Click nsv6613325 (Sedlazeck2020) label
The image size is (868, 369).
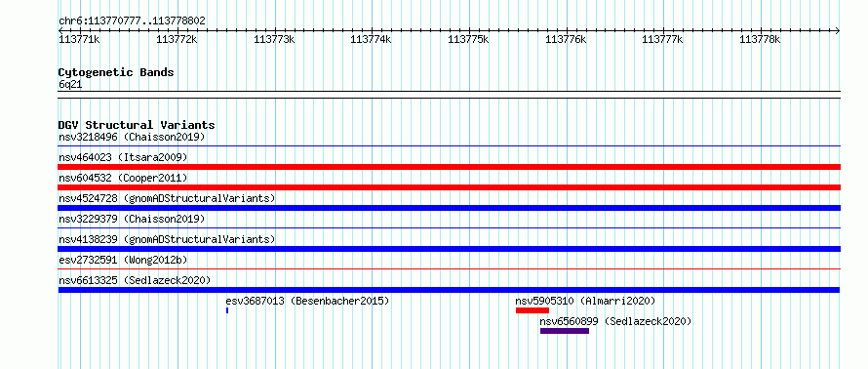(x=135, y=280)
